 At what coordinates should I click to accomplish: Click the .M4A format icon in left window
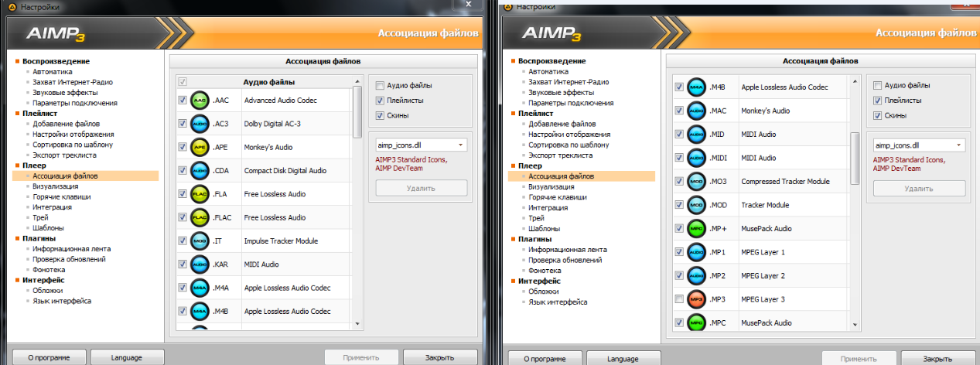point(200,288)
